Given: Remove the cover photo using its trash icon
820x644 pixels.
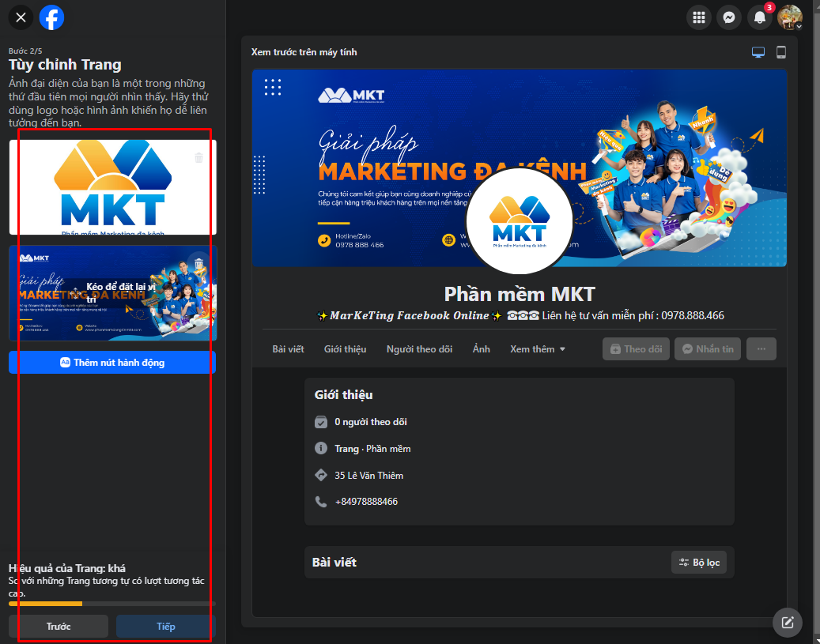Looking at the screenshot, I should pos(199,262).
